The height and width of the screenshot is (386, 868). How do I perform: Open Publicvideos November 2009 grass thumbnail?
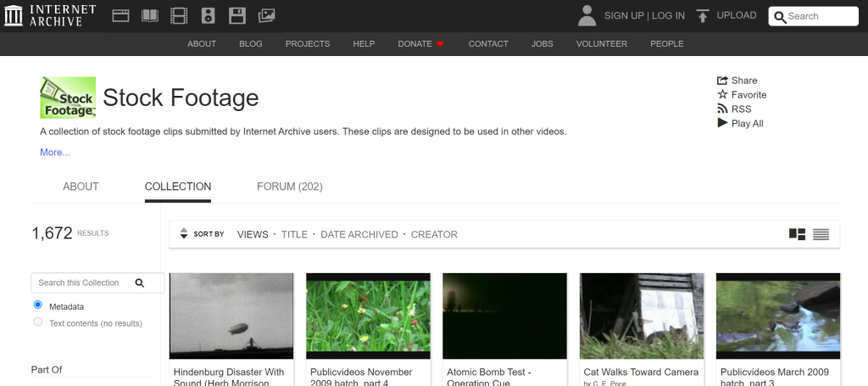click(x=368, y=316)
